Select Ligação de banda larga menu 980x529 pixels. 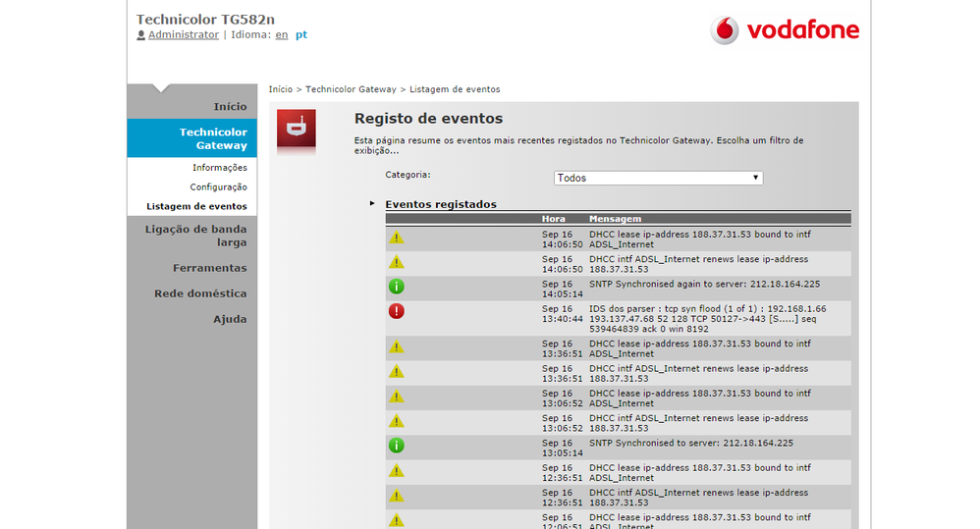(195, 236)
